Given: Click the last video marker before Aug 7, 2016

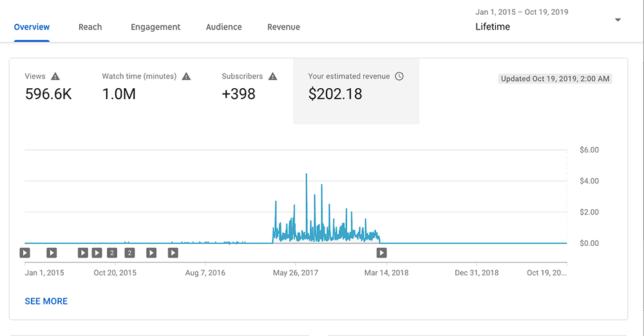Looking at the screenshot, I should (173, 253).
